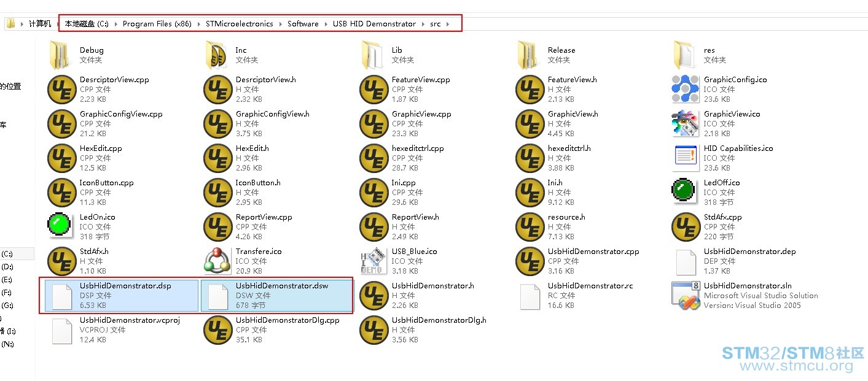The image size is (868, 381).
Task: Select the GraphicView.ico icon
Action: click(686, 124)
